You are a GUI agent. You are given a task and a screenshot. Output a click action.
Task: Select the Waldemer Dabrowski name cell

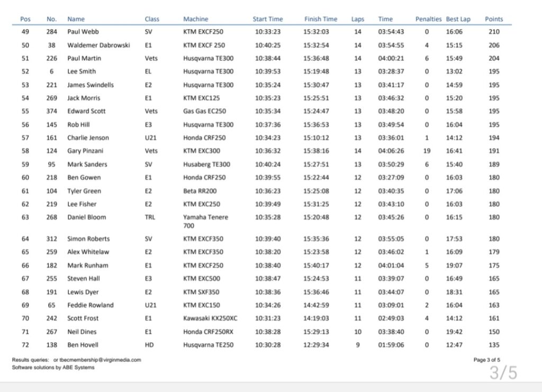click(98, 45)
